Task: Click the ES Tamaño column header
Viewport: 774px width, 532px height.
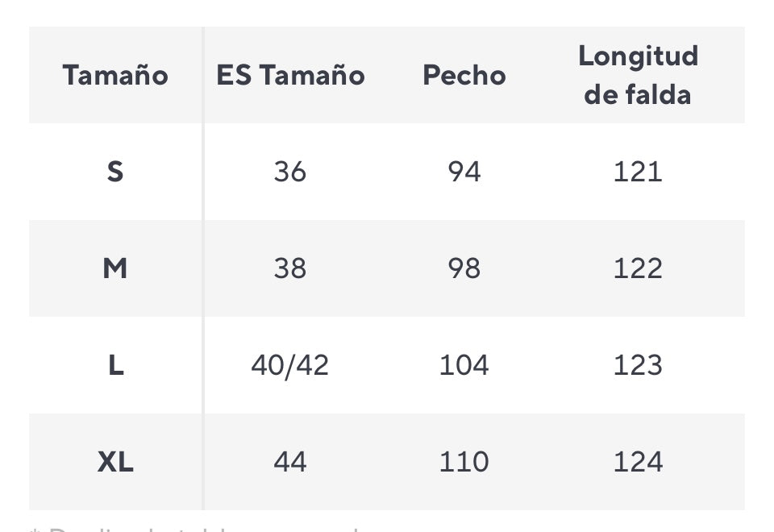Action: [x=290, y=75]
